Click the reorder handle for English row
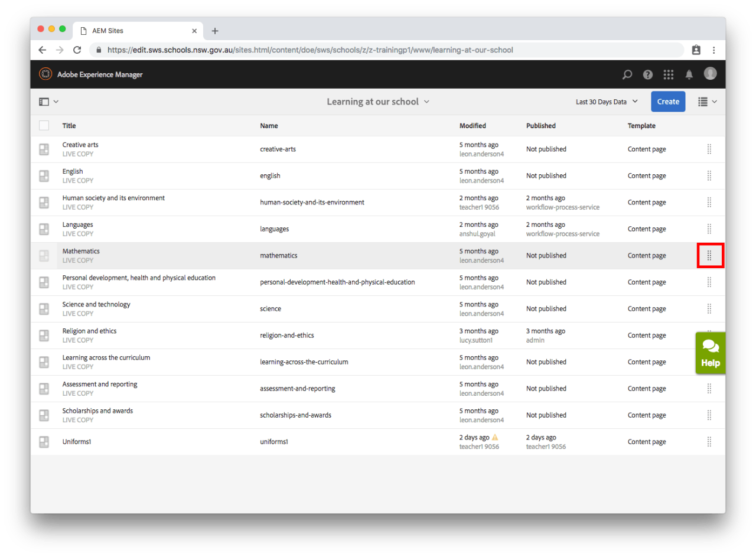756x557 pixels. (709, 176)
